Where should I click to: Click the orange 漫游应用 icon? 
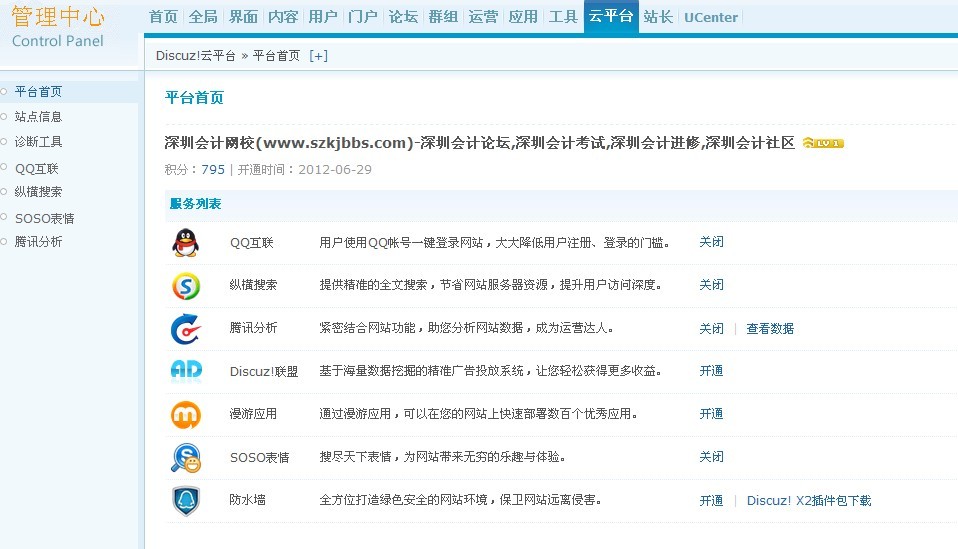[186, 415]
